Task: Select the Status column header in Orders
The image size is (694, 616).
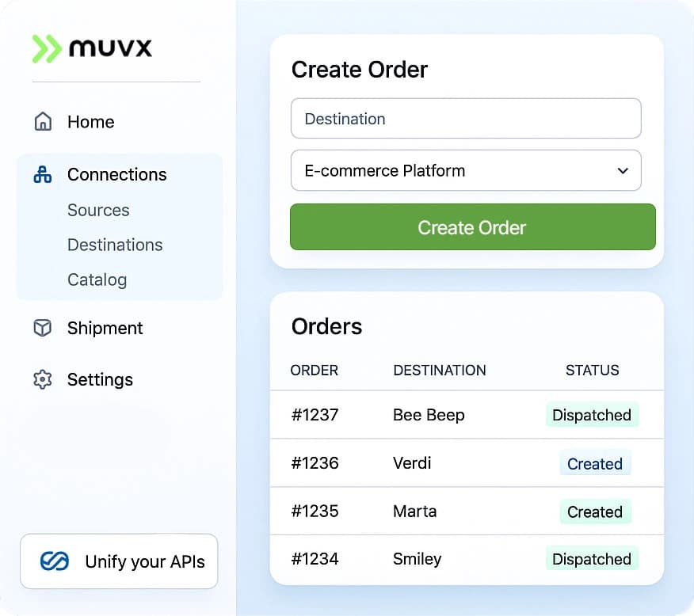Action: point(592,370)
